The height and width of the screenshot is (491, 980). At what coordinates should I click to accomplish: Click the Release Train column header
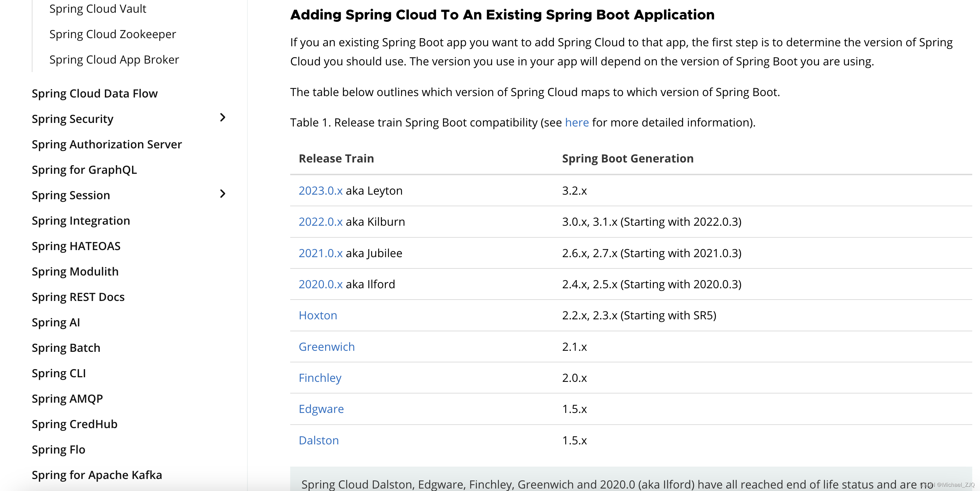coord(336,159)
